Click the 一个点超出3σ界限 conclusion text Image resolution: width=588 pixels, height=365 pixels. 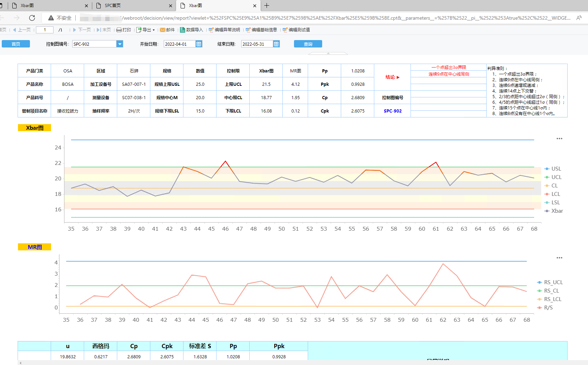pyautogui.click(x=449, y=67)
